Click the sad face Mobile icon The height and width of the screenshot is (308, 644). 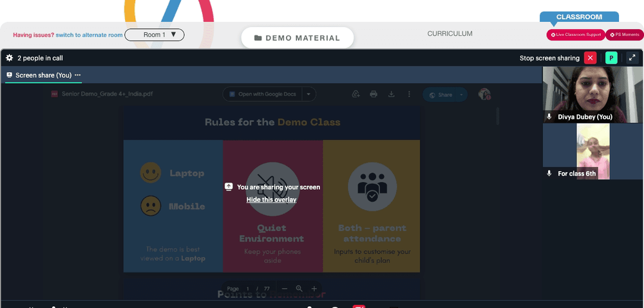click(151, 206)
